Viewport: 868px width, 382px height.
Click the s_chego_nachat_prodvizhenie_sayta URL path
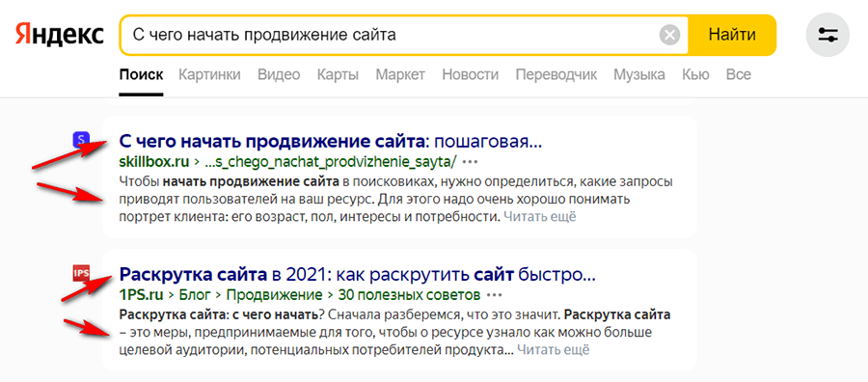coord(331,162)
